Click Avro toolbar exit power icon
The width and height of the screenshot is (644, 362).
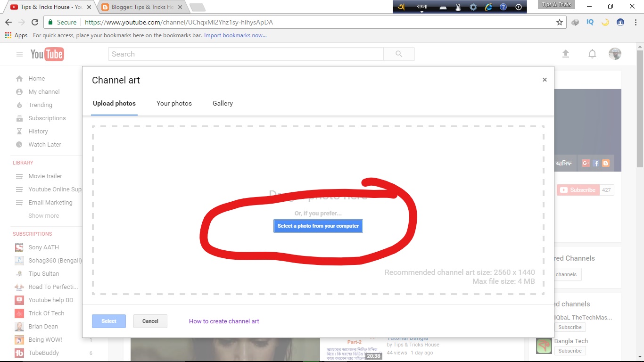(519, 7)
